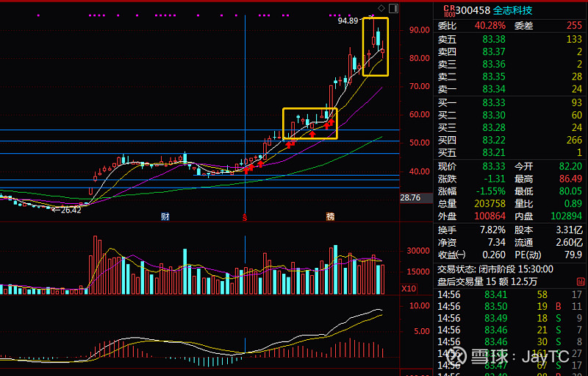Click the 卖五 ask volume 133
Image resolution: width=588 pixels, height=376 pixels.
(x=574, y=39)
